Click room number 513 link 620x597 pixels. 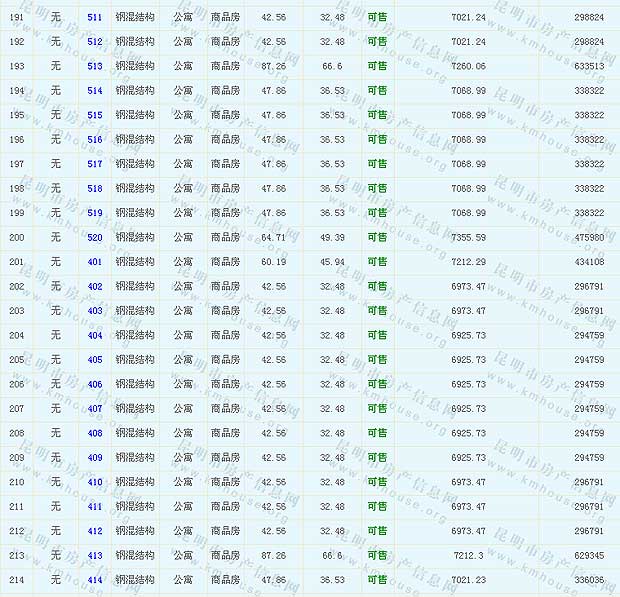pos(95,67)
